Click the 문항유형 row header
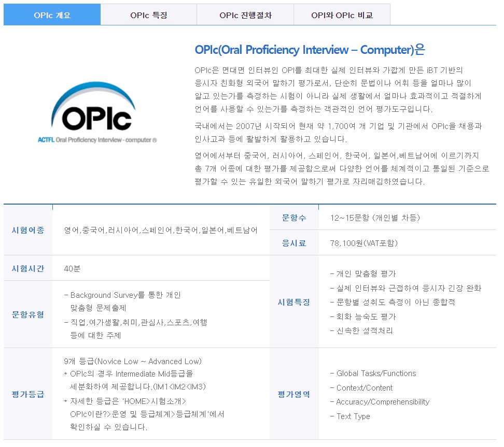The image size is (504, 447). 28,314
